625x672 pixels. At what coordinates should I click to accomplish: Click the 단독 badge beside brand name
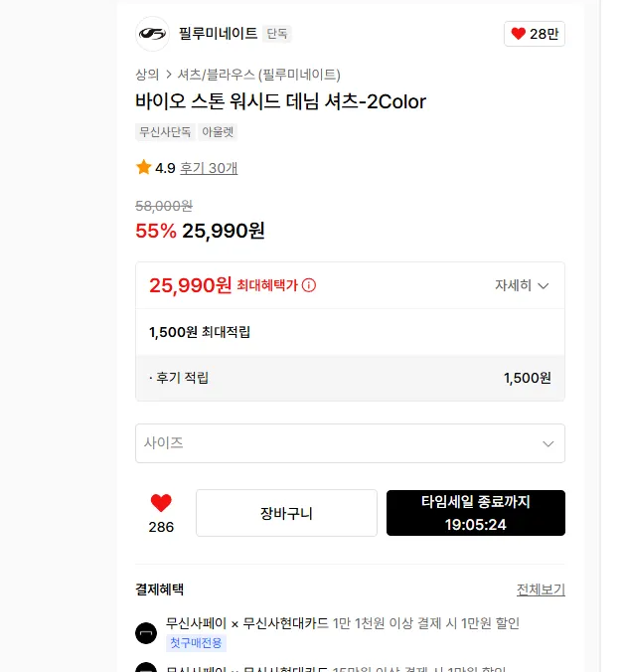[277, 34]
